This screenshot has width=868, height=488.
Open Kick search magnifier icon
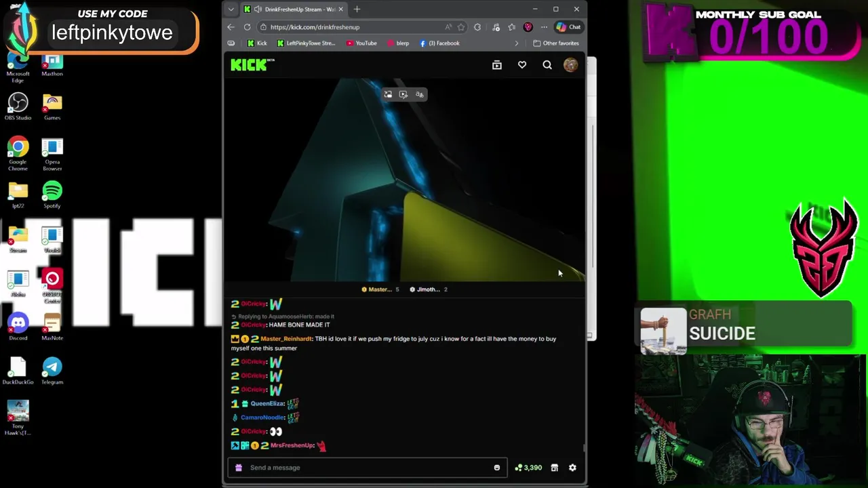[547, 65]
